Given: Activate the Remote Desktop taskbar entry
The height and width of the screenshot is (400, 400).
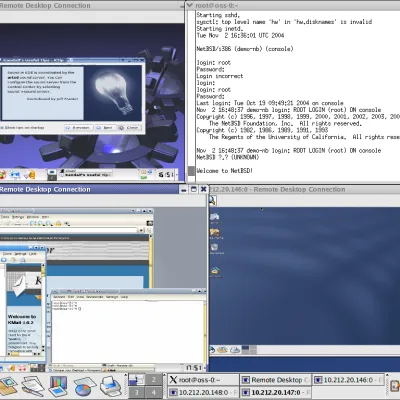Looking at the screenshot, I should (275, 380).
